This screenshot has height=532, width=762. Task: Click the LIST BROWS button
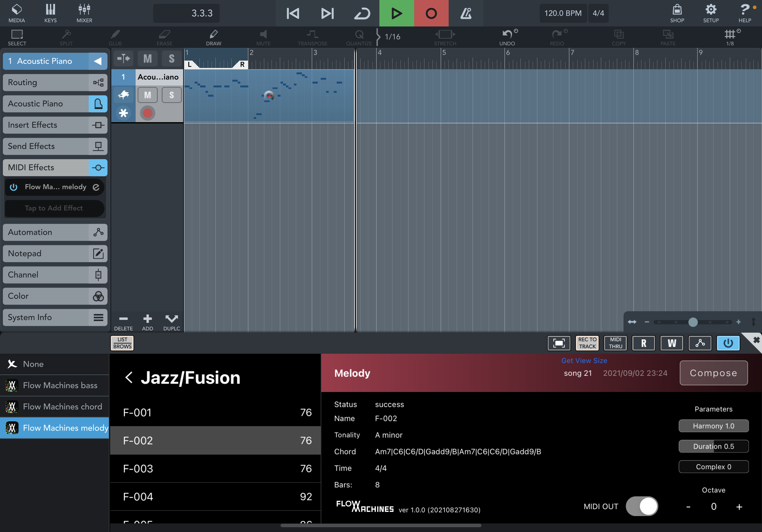point(122,343)
